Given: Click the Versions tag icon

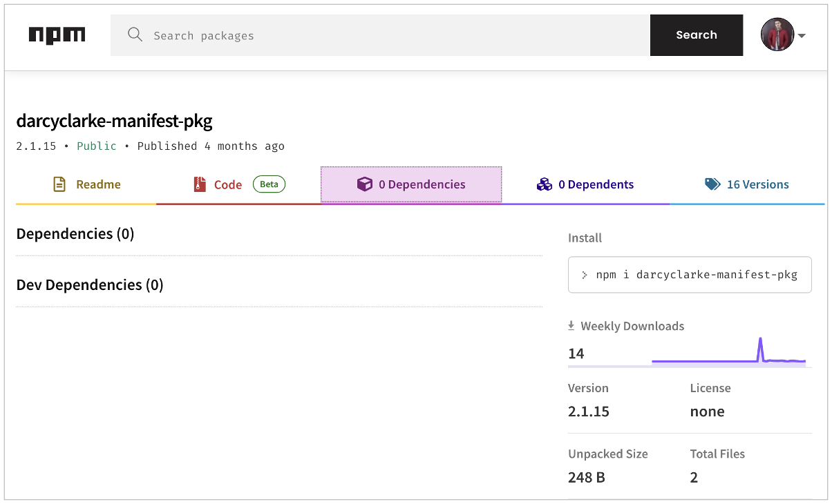Looking at the screenshot, I should (x=712, y=184).
